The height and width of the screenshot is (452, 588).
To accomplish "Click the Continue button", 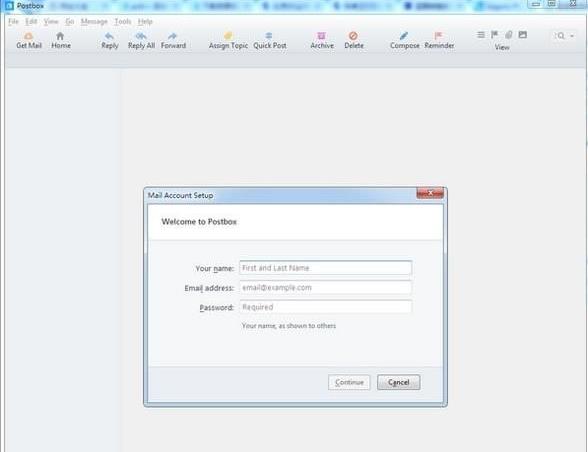I will coord(349,382).
